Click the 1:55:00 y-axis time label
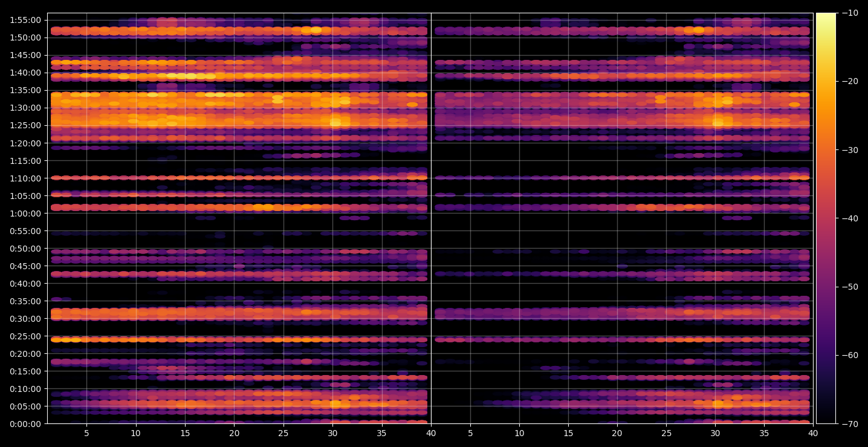868x447 pixels. [x=25, y=20]
